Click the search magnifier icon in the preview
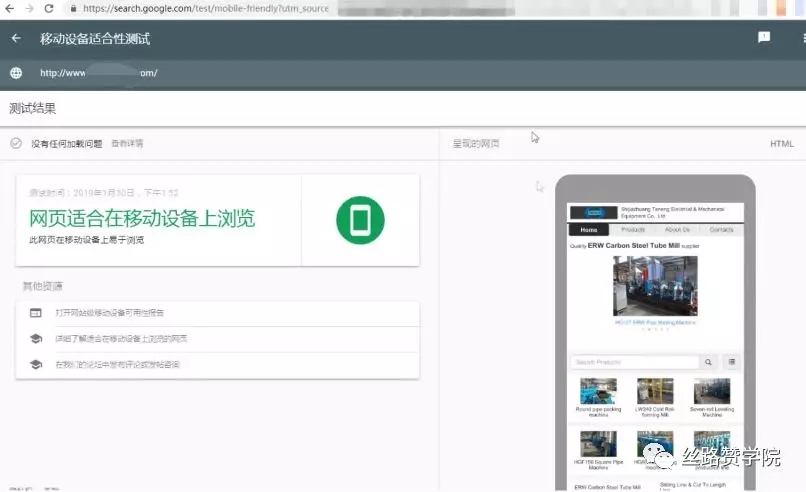This screenshot has width=806, height=492. 709,362
